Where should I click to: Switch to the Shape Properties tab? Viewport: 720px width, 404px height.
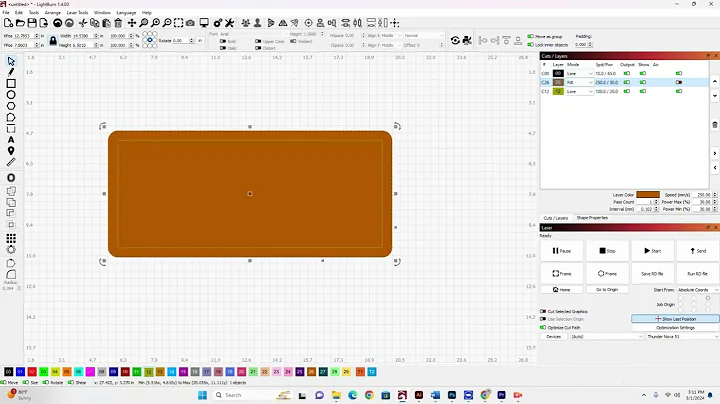(x=592, y=218)
